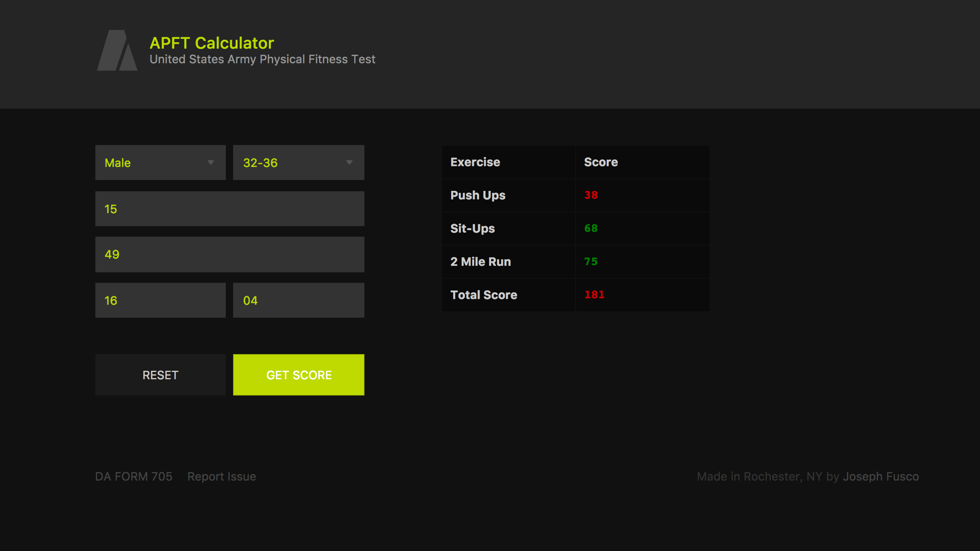The width and height of the screenshot is (980, 551).
Task: Click the APFT Calculator logo icon
Action: pos(117,50)
